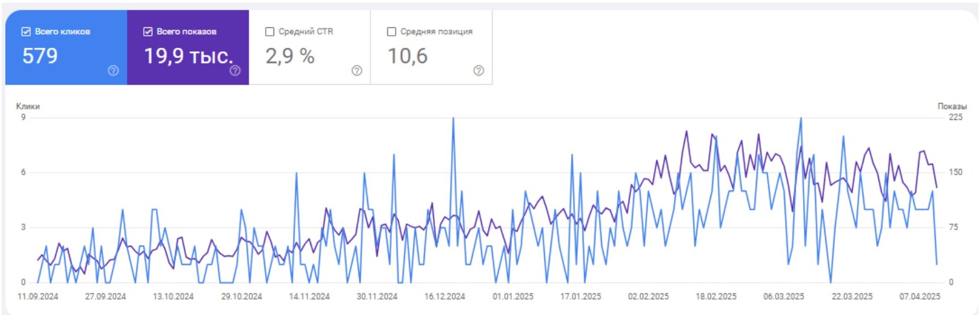The width and height of the screenshot is (980, 315).
Task: Uncheck the Всего показов checkbox
Action: pos(148,32)
